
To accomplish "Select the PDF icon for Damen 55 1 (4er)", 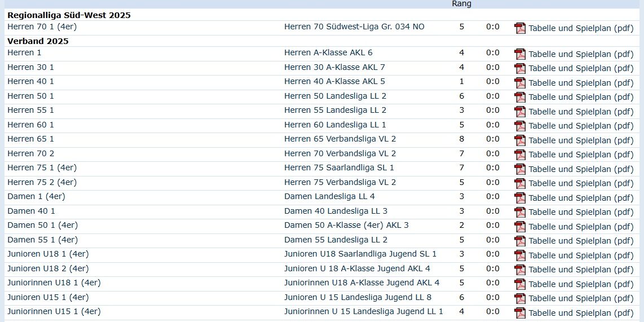I will 520,241.
